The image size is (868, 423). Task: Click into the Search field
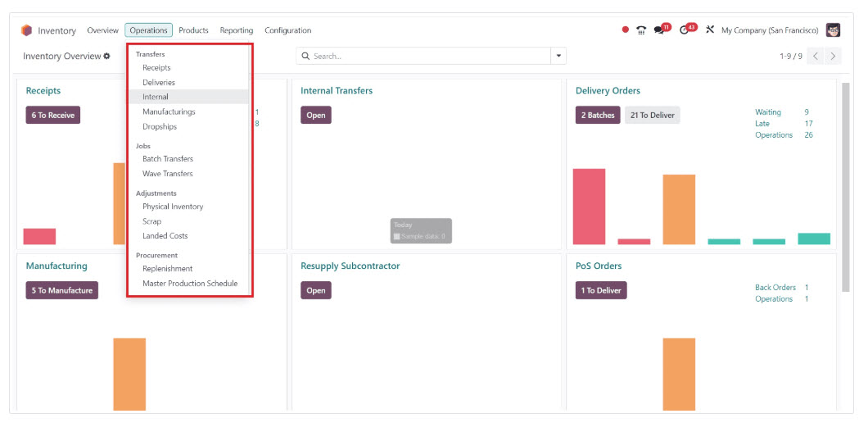pos(426,57)
